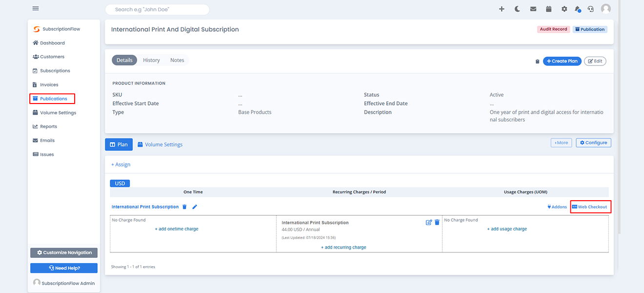This screenshot has width=644, height=293.
Task: Open Volume Settings in sidebar
Action: [x=54, y=113]
